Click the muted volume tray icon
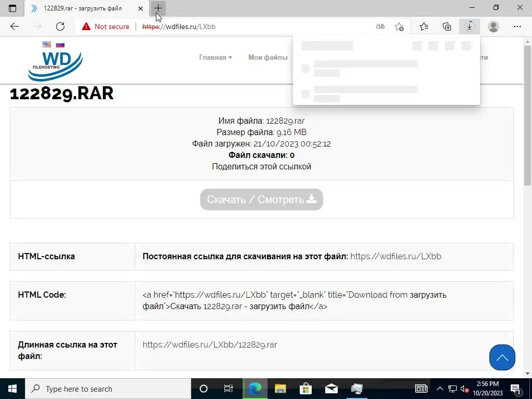The width and height of the screenshot is (532, 399). [x=464, y=389]
